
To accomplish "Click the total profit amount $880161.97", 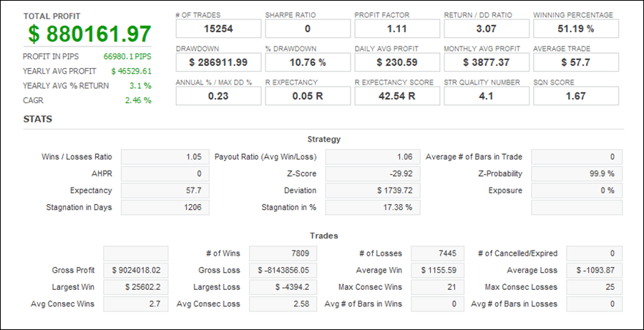I will 90,34.
